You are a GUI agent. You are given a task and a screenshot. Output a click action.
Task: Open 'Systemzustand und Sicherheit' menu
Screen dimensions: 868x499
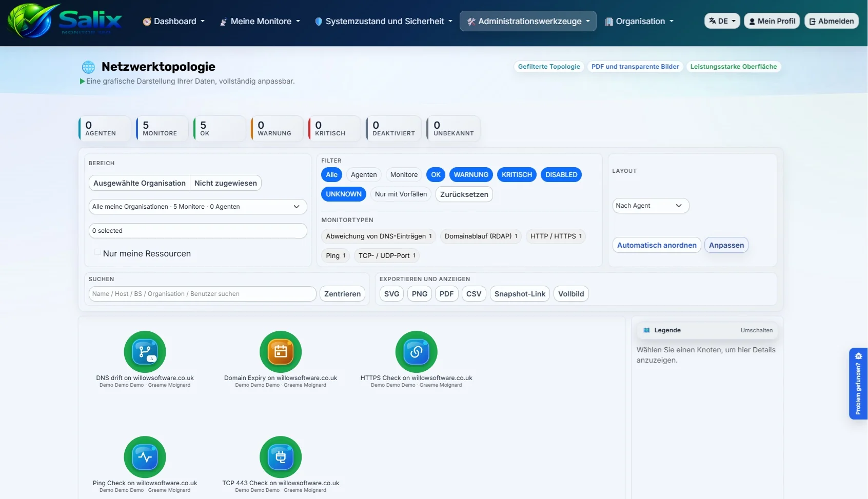(384, 21)
